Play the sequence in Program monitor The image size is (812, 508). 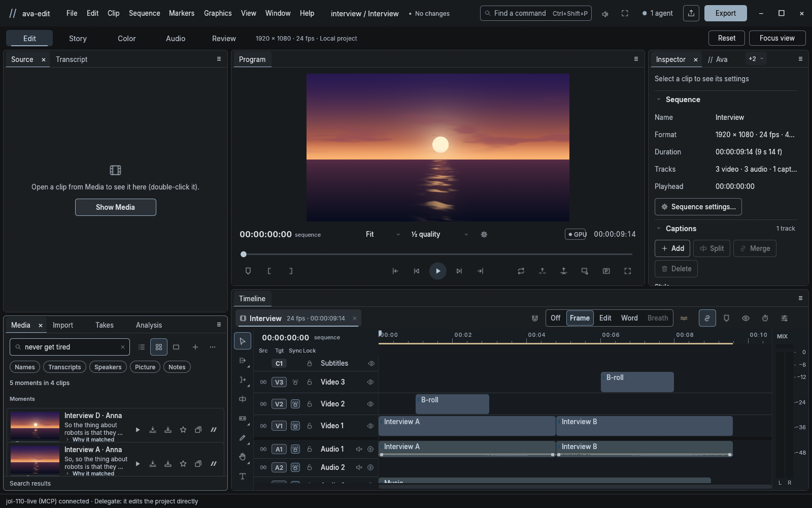coord(438,271)
